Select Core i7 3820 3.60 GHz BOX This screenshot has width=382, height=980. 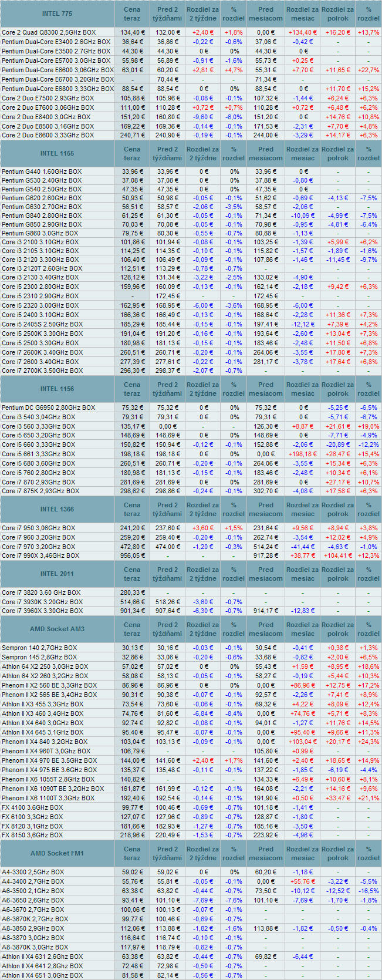click(41, 592)
